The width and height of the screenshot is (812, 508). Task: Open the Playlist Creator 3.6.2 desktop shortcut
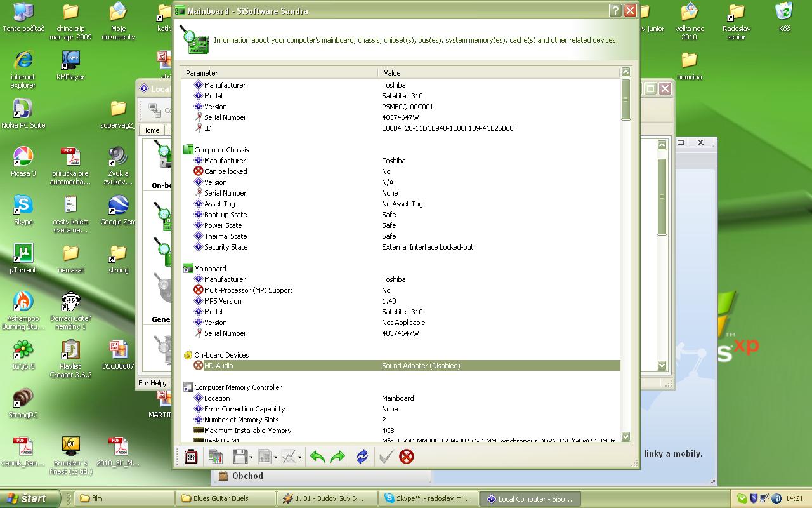(x=70, y=359)
